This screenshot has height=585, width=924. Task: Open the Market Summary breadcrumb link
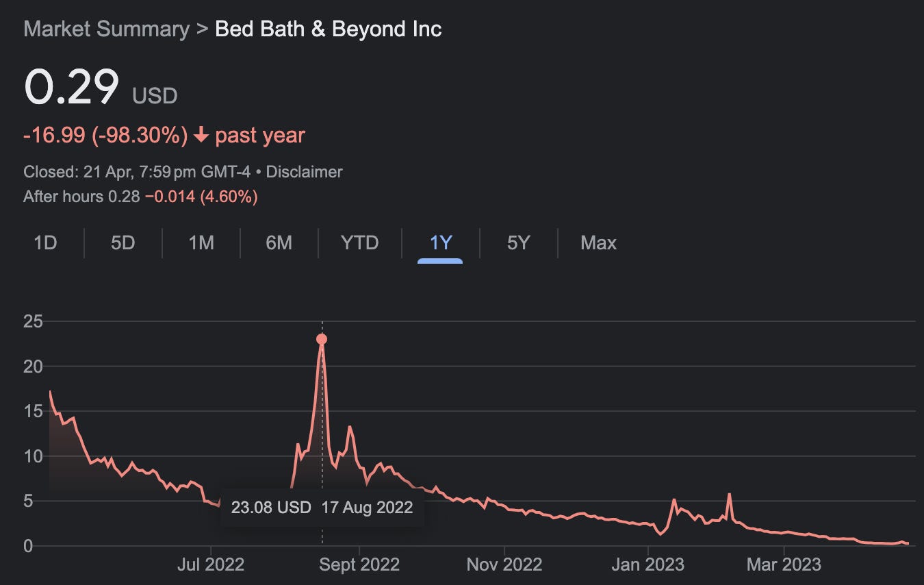[x=105, y=29]
